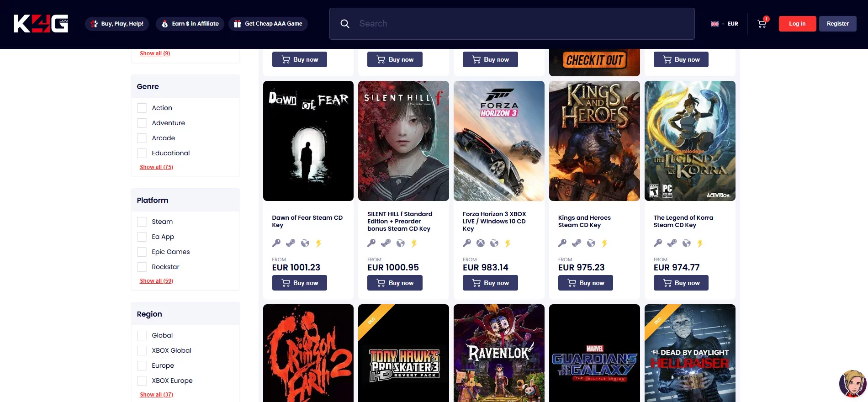Open Get Cheap AAA Game page

tap(268, 24)
